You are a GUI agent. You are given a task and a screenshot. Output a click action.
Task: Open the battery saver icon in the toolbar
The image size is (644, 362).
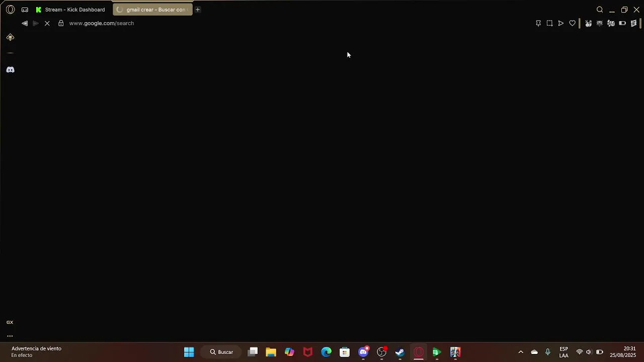[622, 23]
